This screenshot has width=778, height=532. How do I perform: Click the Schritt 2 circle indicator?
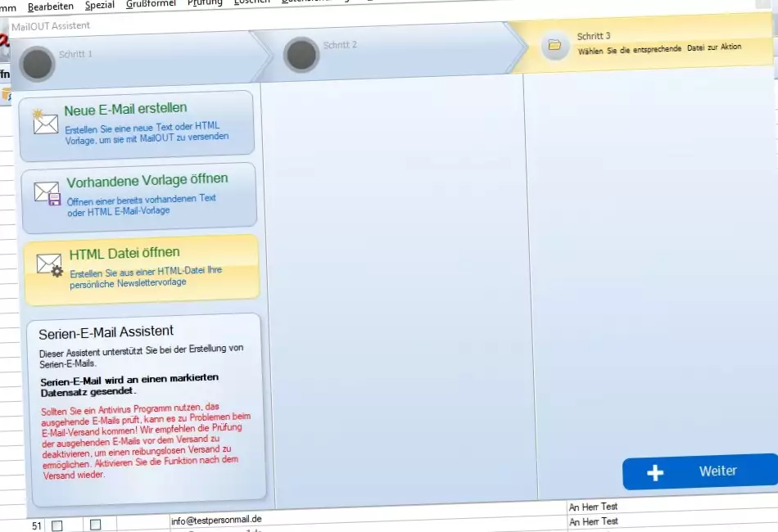coord(301,55)
